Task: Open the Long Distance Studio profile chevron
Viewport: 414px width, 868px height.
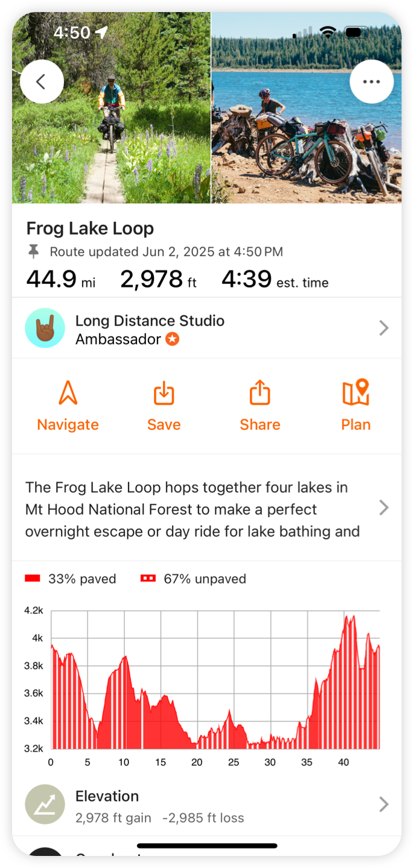Action: pos(384,327)
